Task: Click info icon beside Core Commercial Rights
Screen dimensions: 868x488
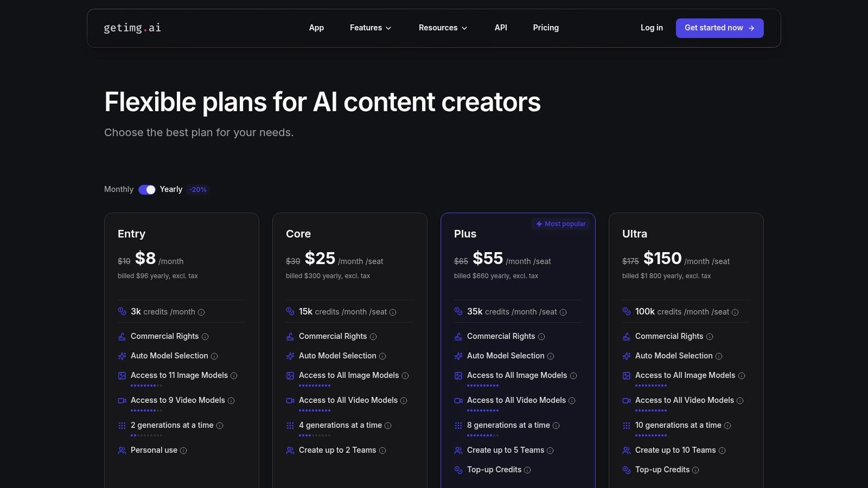Action: 373,337
